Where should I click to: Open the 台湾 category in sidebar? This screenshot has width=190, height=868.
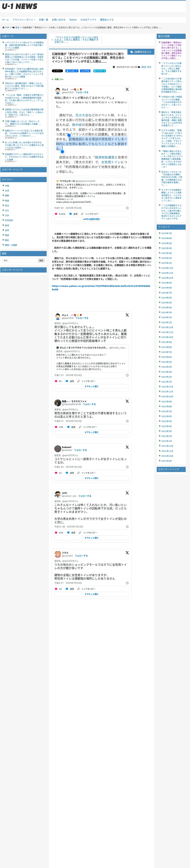click(7, 191)
